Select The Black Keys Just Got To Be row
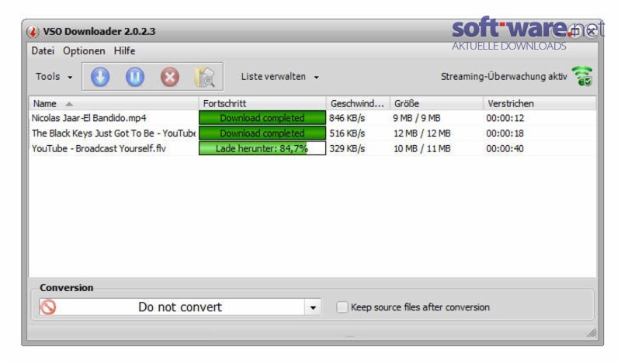 point(313,133)
